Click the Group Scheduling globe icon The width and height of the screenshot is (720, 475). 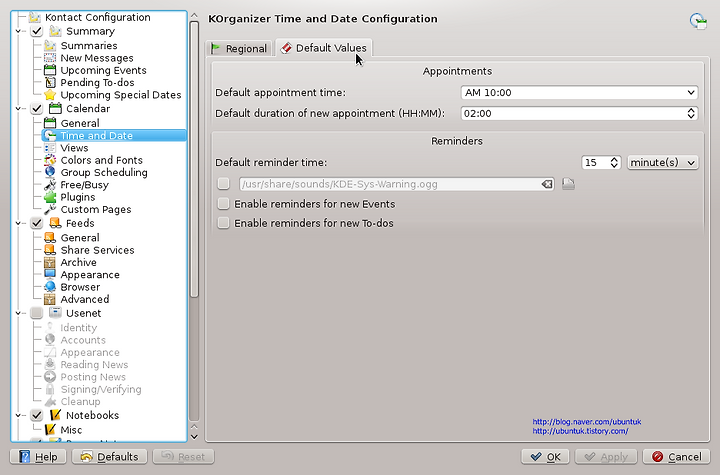coord(50,172)
